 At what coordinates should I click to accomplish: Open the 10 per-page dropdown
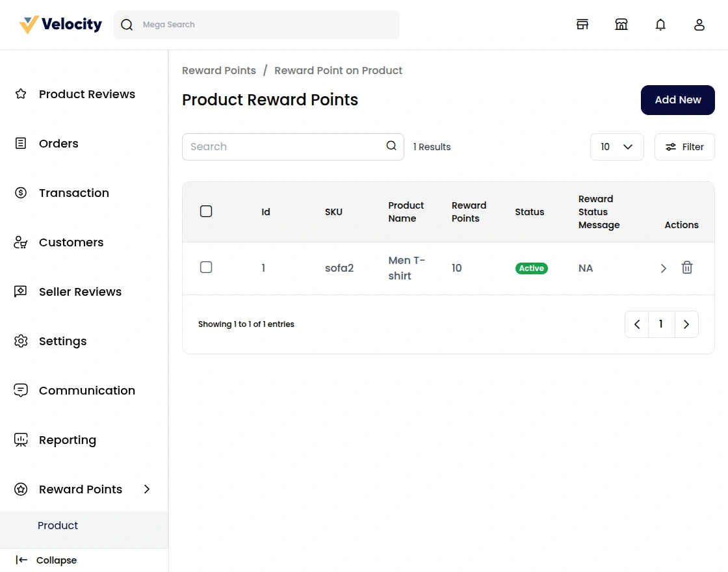click(x=617, y=147)
